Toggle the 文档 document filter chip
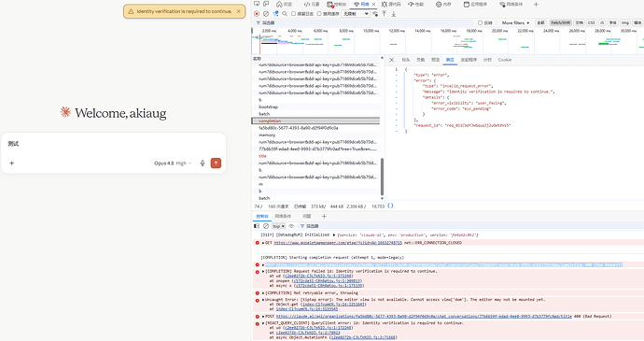Viewport: 644px width, 341px height. [x=579, y=23]
